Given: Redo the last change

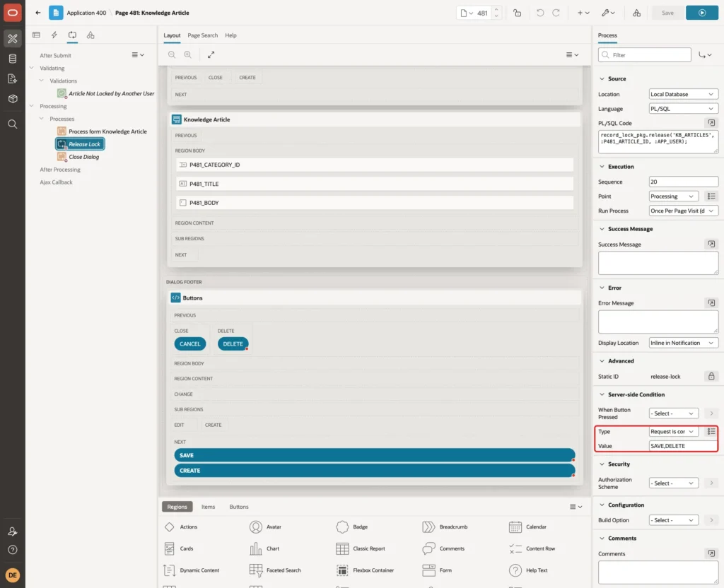Looking at the screenshot, I should pos(556,13).
